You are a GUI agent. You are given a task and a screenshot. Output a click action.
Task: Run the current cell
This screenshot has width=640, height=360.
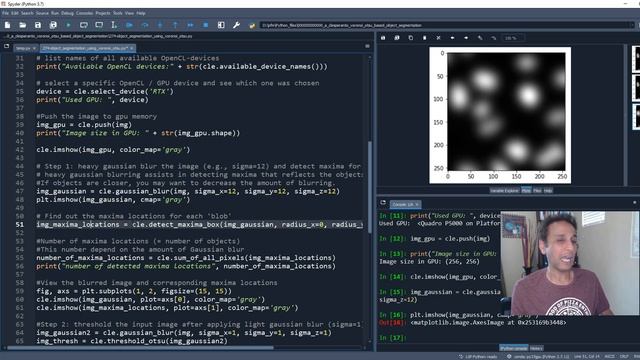click(x=84, y=25)
